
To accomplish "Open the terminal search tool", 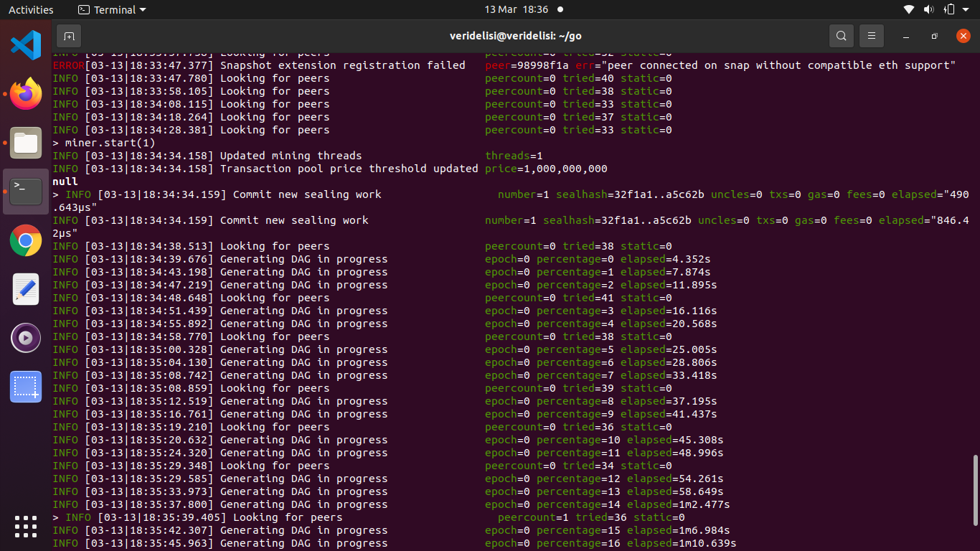I will (842, 36).
